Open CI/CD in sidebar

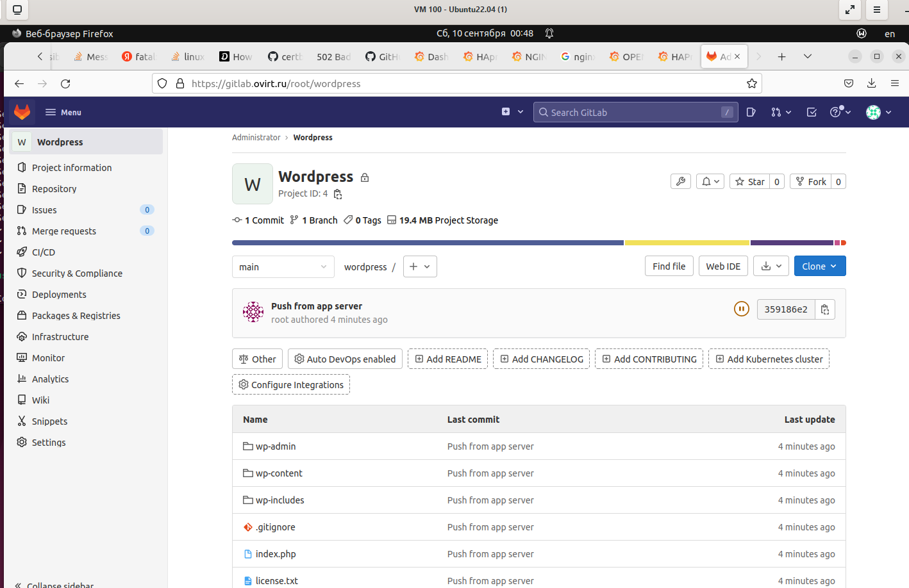point(44,252)
